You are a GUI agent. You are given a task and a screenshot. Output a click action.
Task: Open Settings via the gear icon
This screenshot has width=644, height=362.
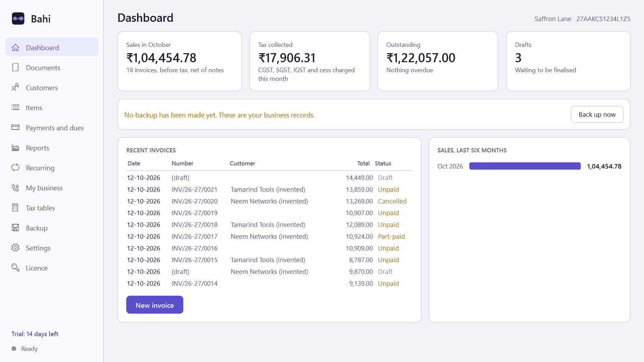[15, 248]
